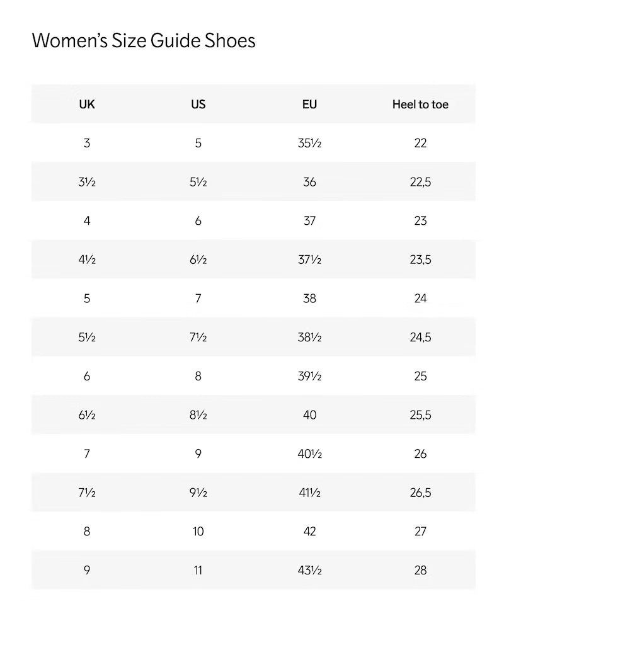Click heel to toe value 26,5
630x672 pixels.
[x=420, y=493]
